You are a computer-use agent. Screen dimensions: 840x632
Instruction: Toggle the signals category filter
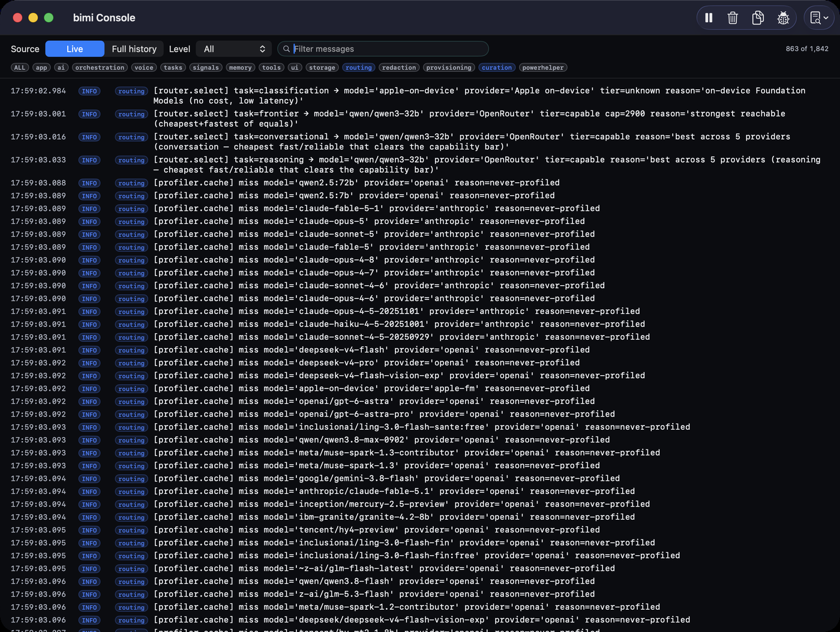pyautogui.click(x=206, y=68)
